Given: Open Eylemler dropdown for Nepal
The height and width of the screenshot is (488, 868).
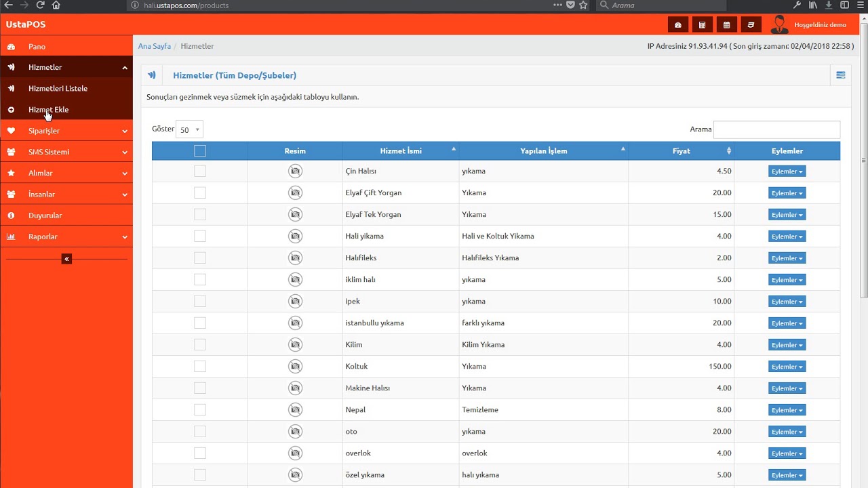Looking at the screenshot, I should pos(787,410).
